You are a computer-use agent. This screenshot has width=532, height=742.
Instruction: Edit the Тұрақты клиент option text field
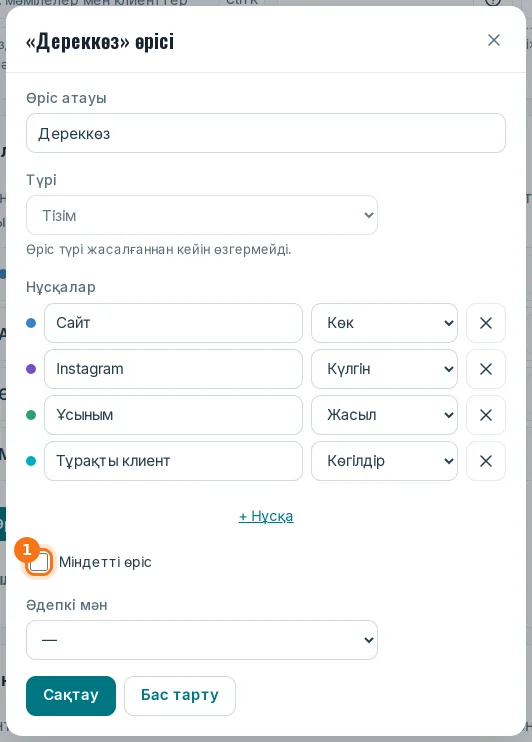pos(173,461)
